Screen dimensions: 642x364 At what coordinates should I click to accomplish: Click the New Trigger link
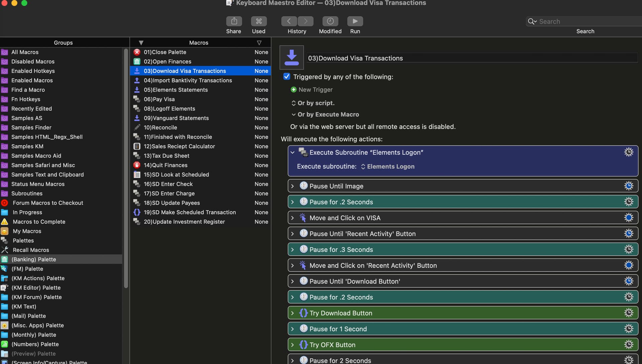315,90
